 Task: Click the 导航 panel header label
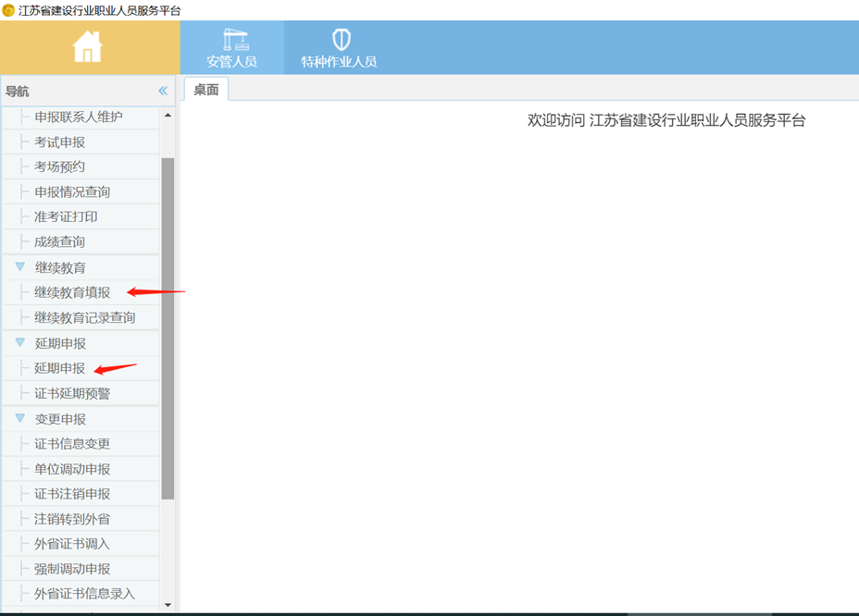(x=17, y=92)
